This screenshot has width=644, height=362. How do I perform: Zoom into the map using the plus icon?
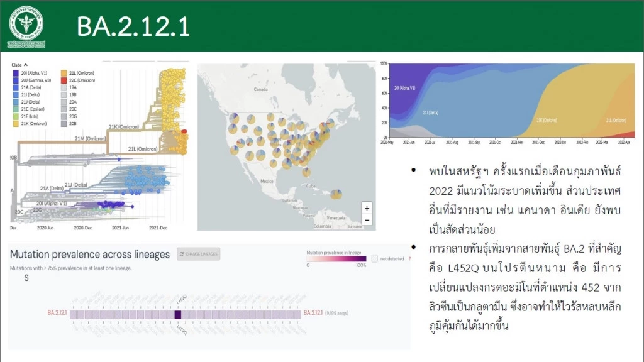(x=367, y=209)
